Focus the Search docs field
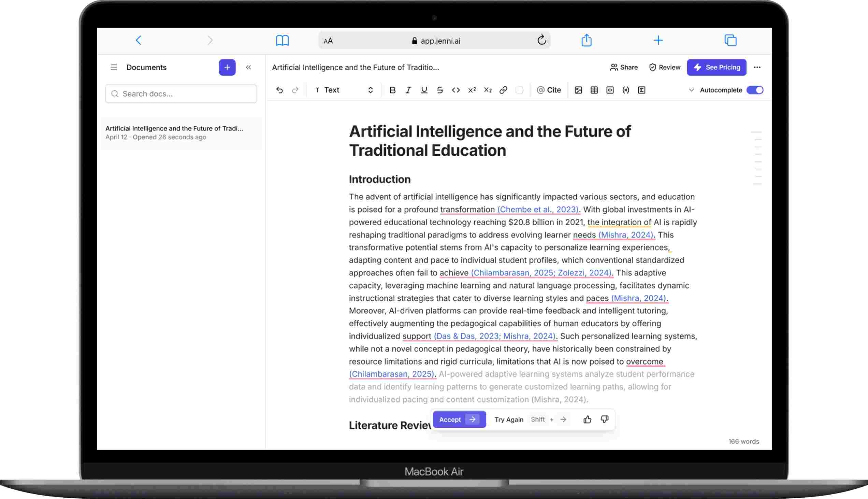 (x=181, y=94)
